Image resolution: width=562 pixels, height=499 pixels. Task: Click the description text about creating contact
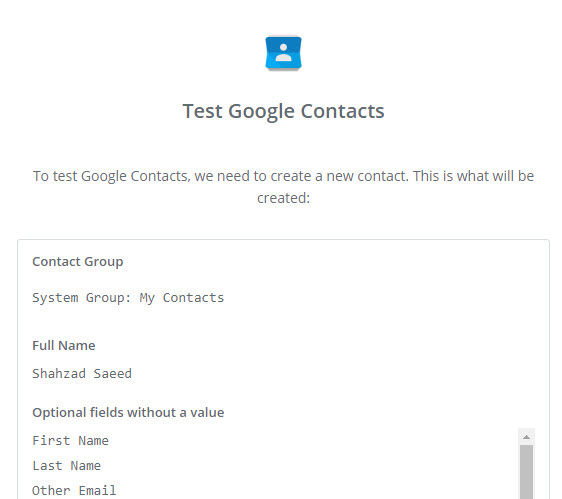284,187
